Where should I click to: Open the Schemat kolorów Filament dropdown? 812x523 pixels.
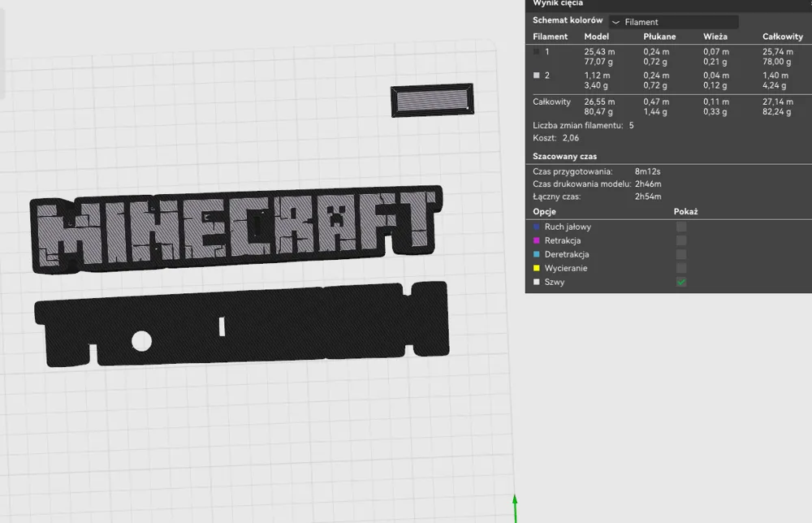pyautogui.click(x=674, y=21)
